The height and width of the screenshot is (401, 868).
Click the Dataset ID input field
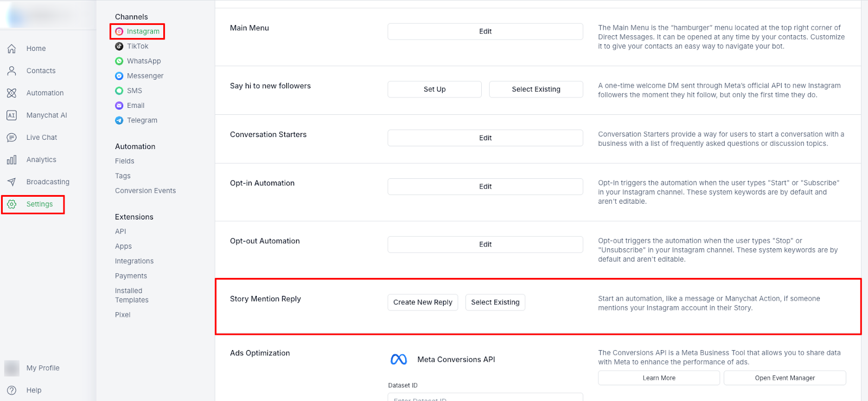485,397
